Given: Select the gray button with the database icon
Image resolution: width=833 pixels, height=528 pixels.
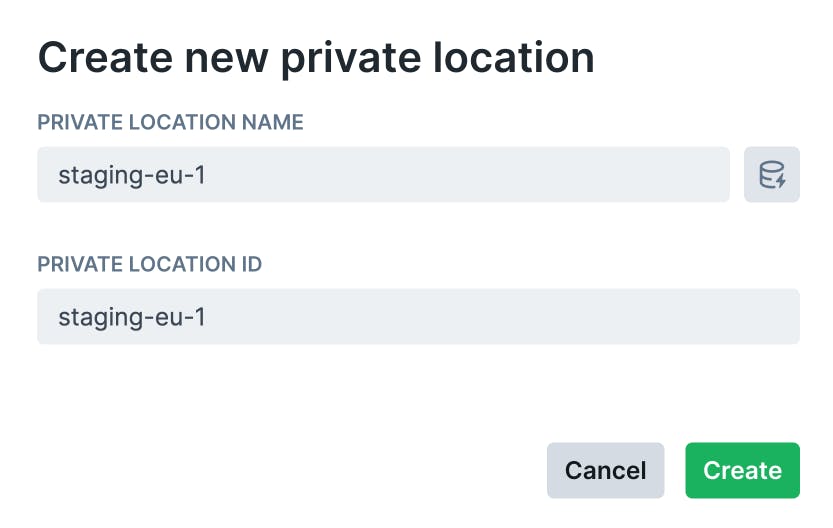Looking at the screenshot, I should (x=771, y=175).
